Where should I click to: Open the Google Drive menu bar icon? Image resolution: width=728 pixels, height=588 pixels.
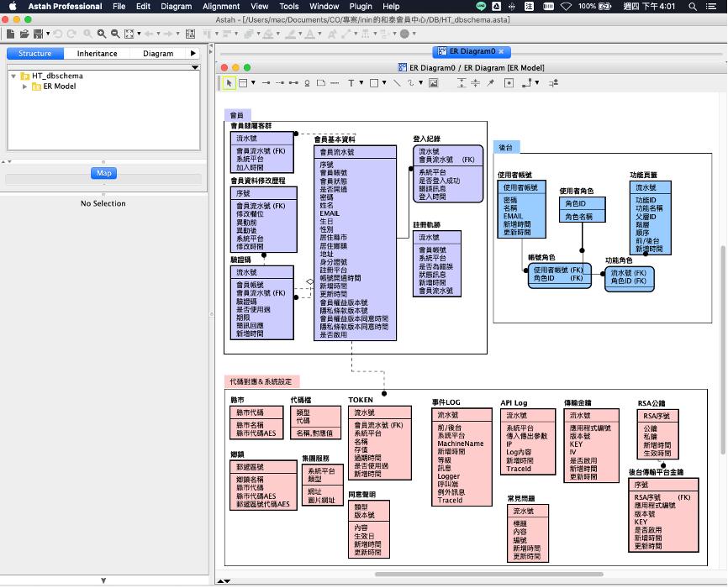click(496, 7)
